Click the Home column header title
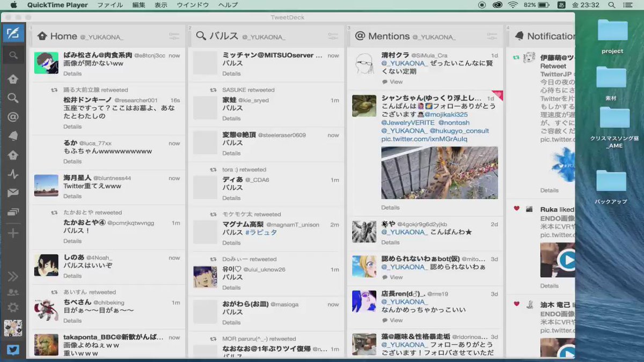Viewport: 644px width, 362px height. click(63, 36)
